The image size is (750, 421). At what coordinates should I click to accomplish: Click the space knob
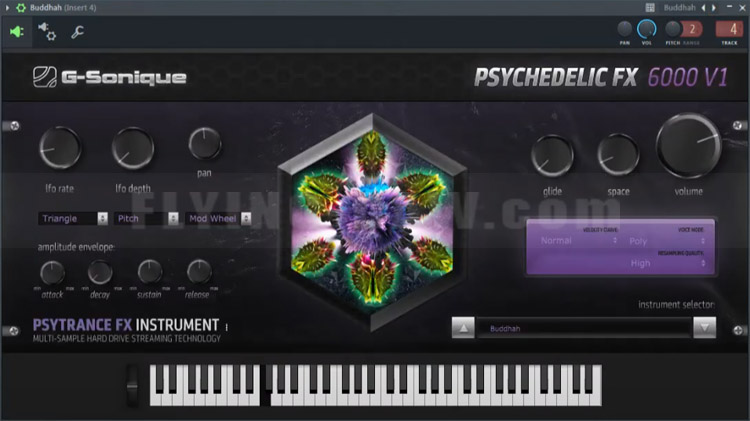(618, 155)
